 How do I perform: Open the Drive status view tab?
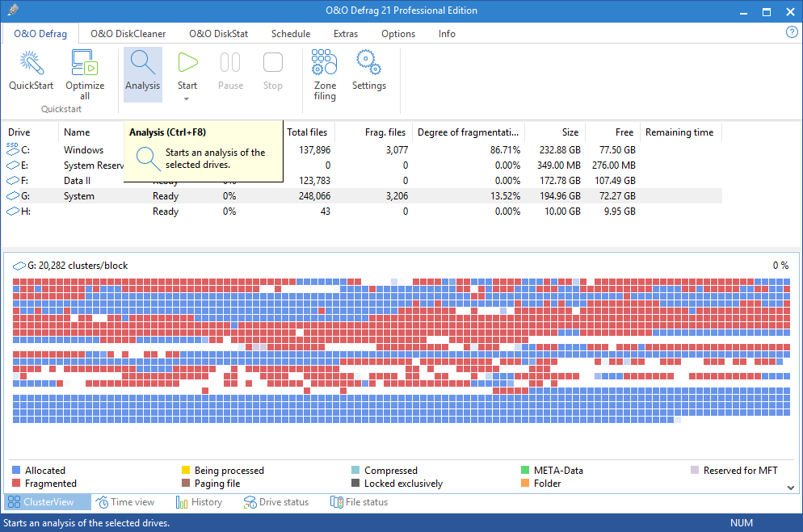276,502
